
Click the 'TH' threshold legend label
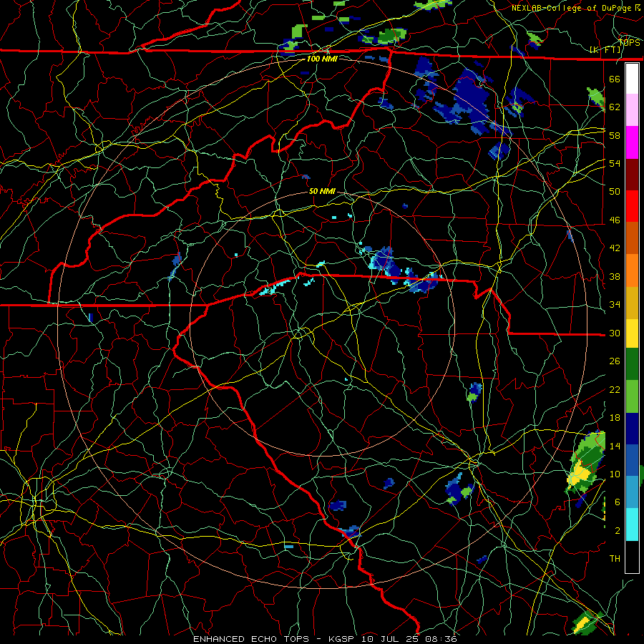tap(615, 559)
